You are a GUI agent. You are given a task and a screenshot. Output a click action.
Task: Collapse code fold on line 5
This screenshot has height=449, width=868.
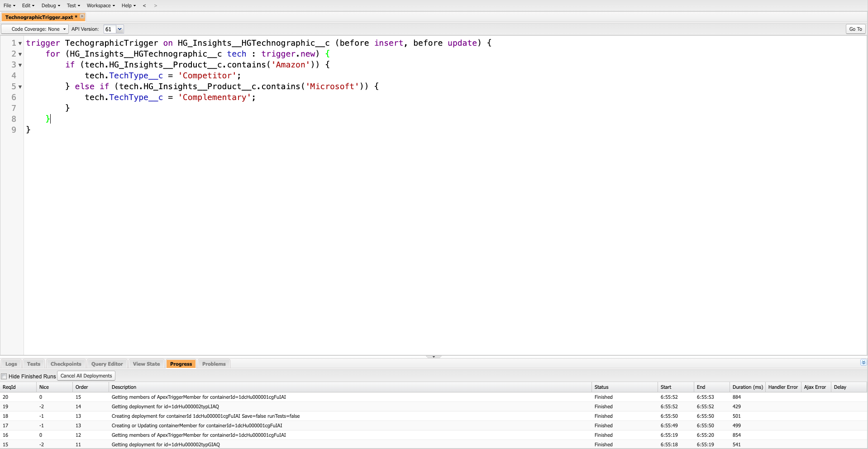(x=20, y=87)
